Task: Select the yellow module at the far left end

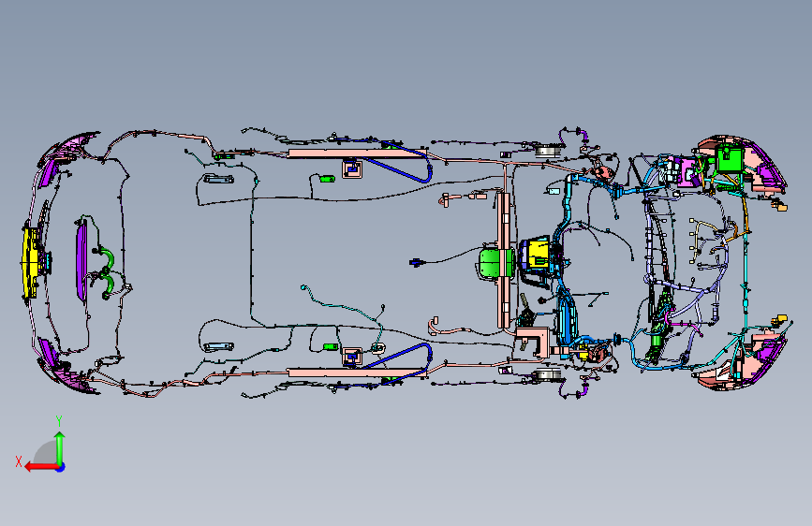Action: pos(30,262)
